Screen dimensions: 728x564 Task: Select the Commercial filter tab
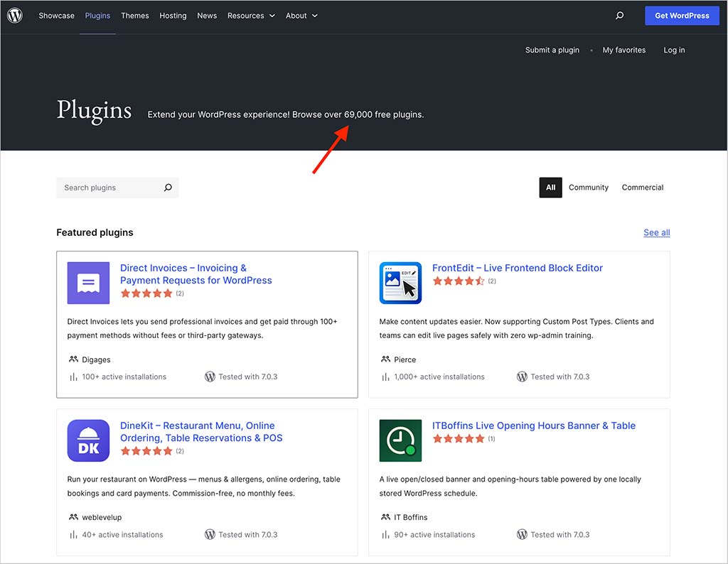click(643, 188)
